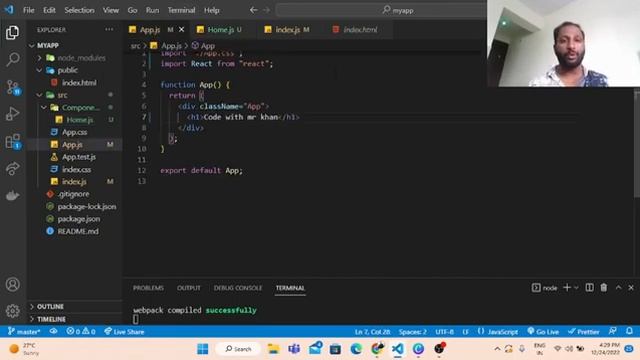This screenshot has width=640, height=360.
Task: Switch to the index.html editor tab
Action: click(358, 29)
